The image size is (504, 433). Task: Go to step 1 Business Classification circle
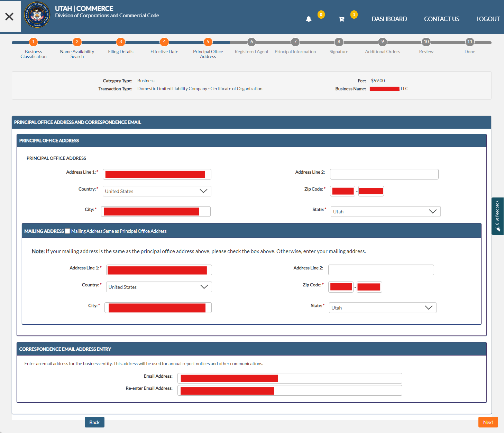34,42
